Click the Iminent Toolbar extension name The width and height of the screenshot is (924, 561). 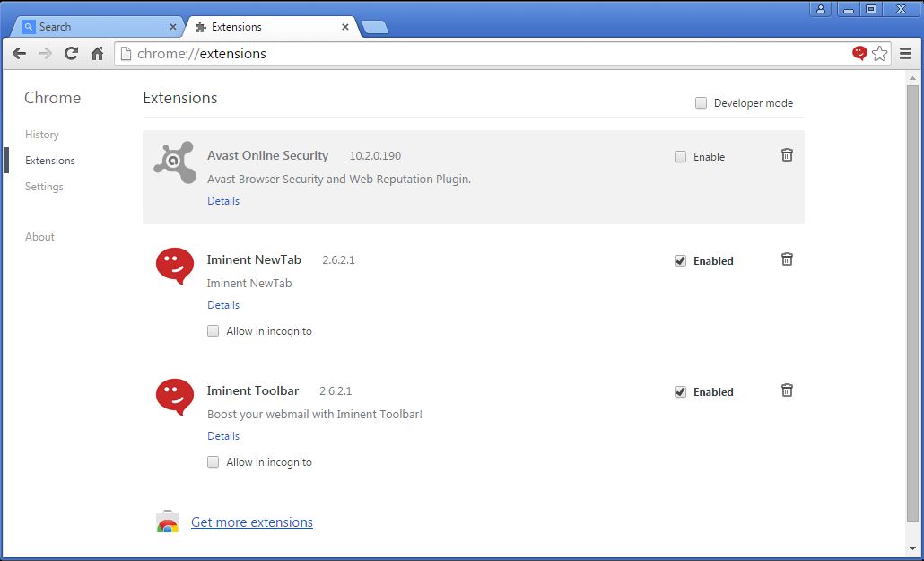253,390
